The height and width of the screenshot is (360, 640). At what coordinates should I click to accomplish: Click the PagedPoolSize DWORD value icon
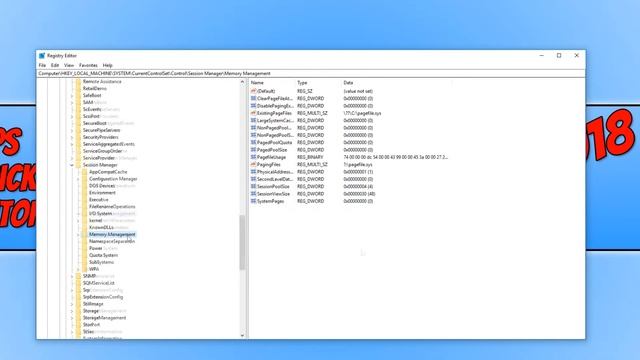tap(253, 150)
